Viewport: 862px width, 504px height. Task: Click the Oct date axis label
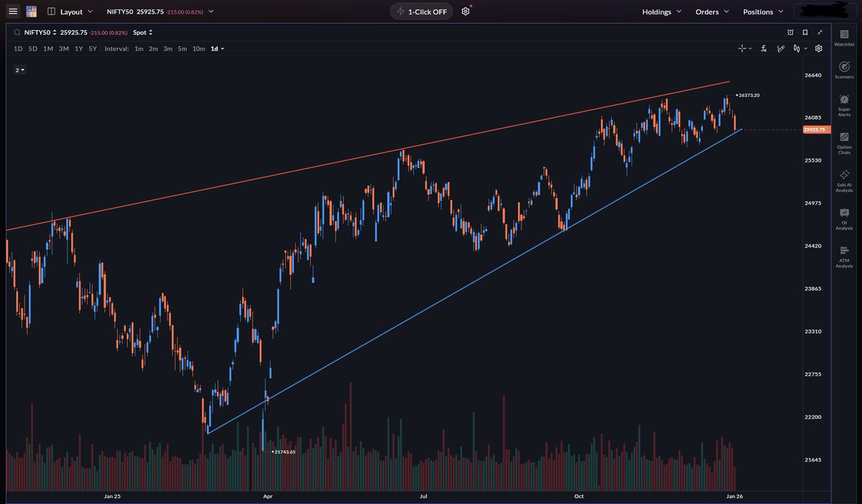point(579,495)
